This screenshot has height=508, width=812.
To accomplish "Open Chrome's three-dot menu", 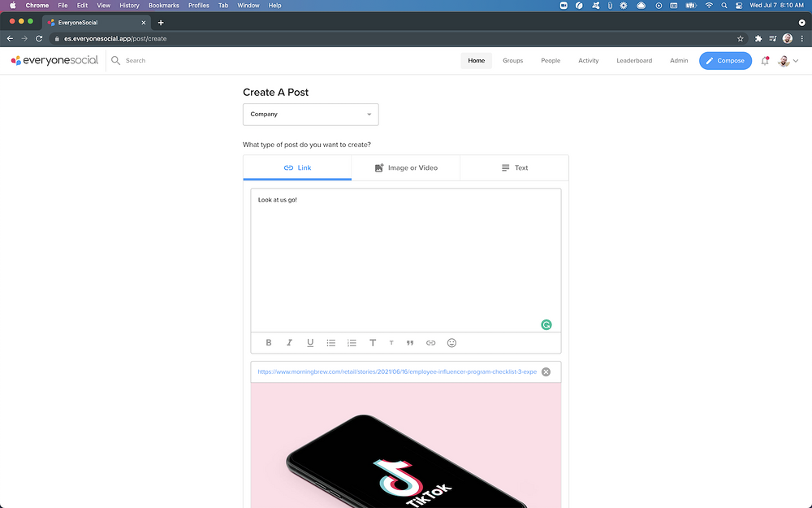I will coord(802,38).
